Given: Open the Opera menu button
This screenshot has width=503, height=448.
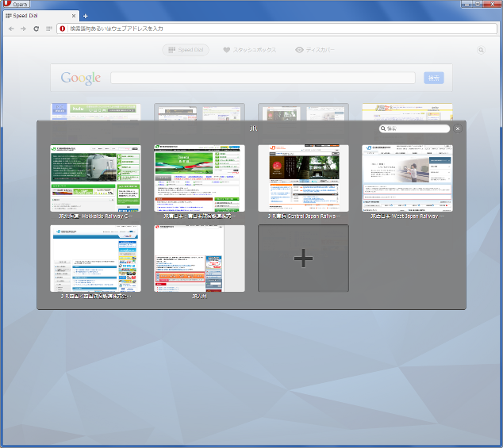Looking at the screenshot, I should (16, 4).
